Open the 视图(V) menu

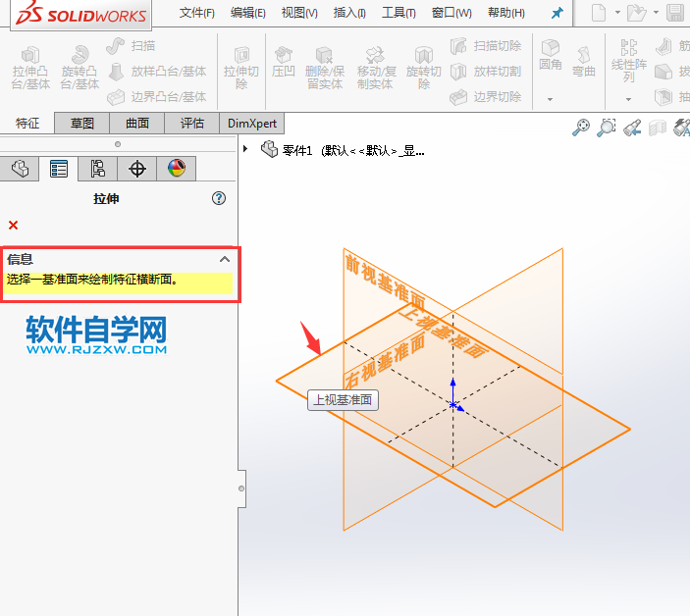click(299, 13)
